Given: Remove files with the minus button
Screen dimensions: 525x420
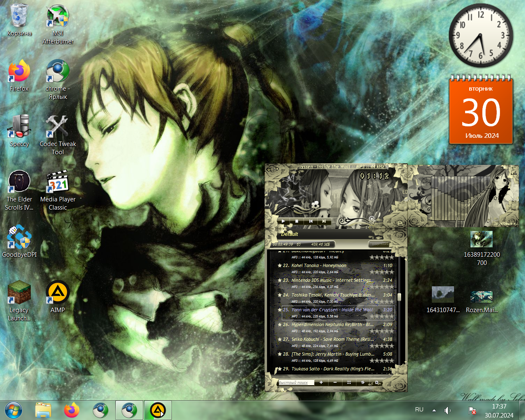Looking at the screenshot, I should [335, 382].
